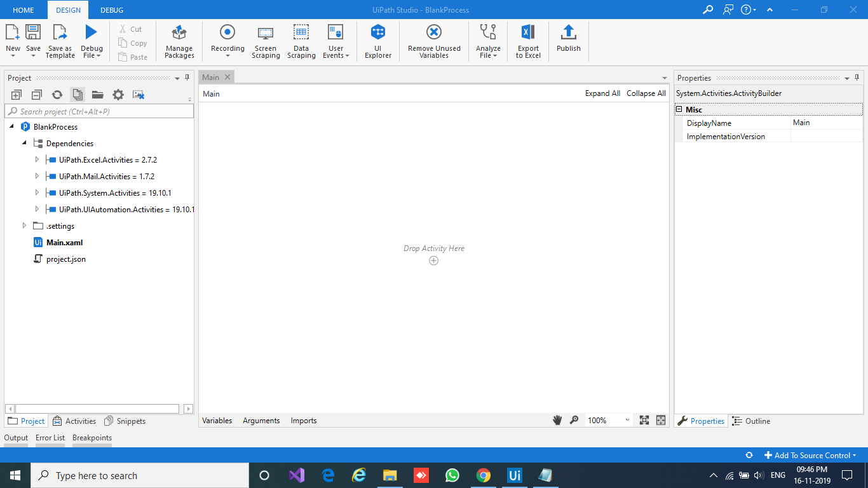Open the Error List panel

50,438
